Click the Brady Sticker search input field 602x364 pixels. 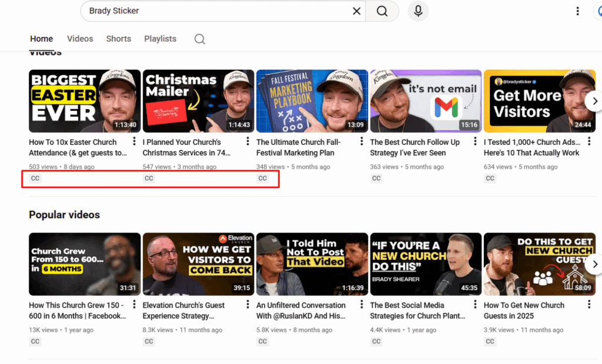[x=218, y=11]
